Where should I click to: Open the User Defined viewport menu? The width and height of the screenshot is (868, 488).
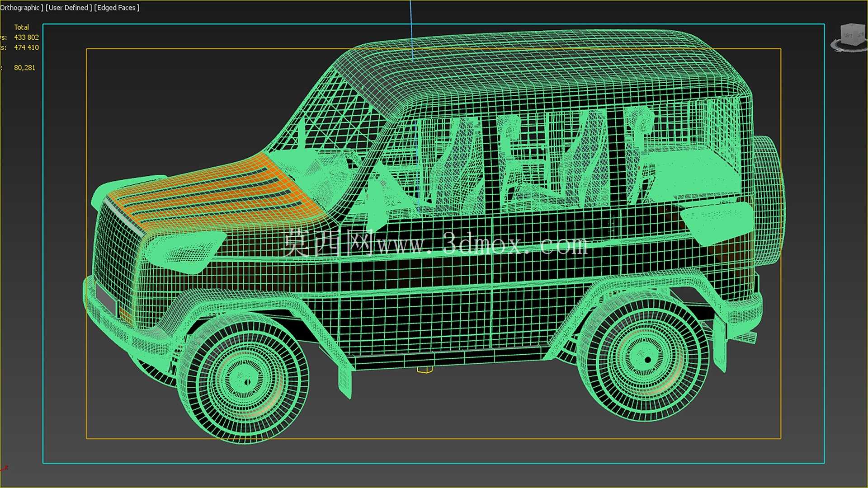pos(69,8)
